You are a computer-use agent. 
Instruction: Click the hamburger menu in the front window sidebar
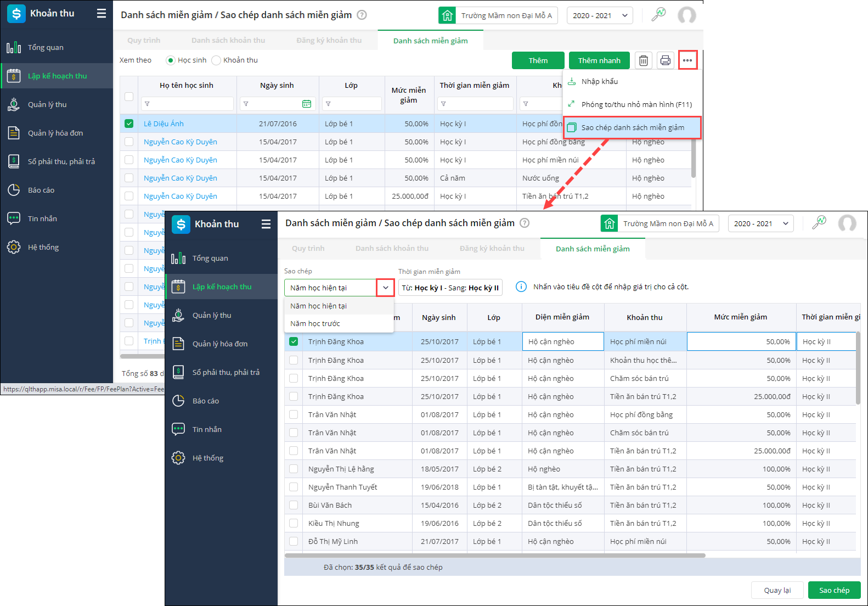coord(266,224)
